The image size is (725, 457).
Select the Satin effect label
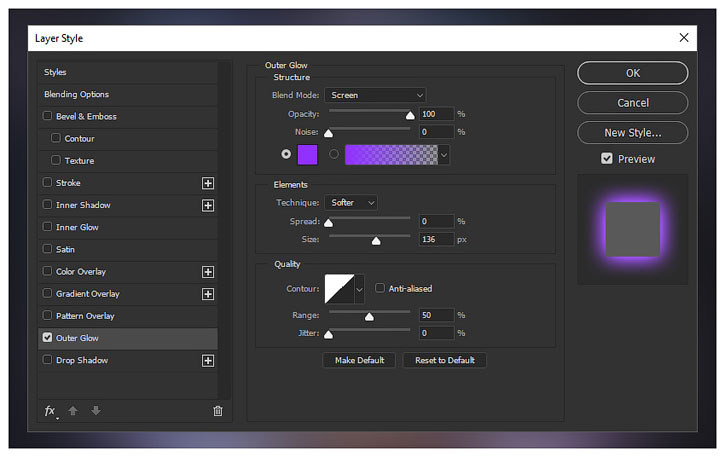65,249
